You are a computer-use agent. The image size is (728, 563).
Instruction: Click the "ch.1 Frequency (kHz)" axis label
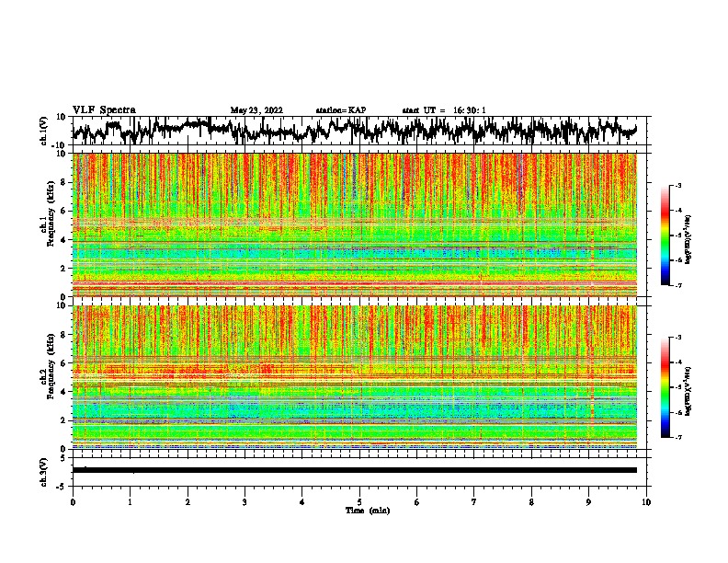point(50,215)
